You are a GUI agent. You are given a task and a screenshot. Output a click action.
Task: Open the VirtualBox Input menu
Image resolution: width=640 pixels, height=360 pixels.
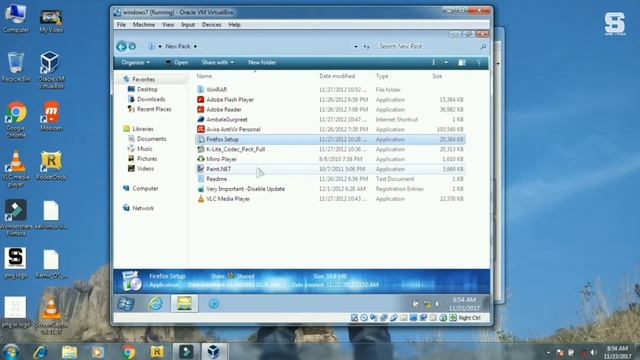pos(188,24)
